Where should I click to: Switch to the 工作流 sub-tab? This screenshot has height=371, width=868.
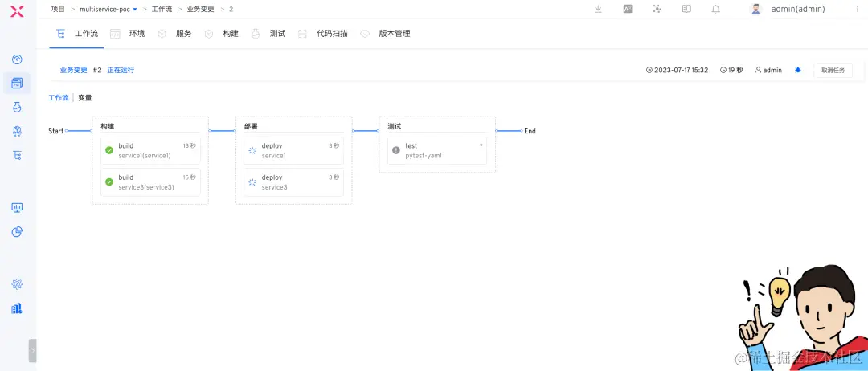[59, 98]
